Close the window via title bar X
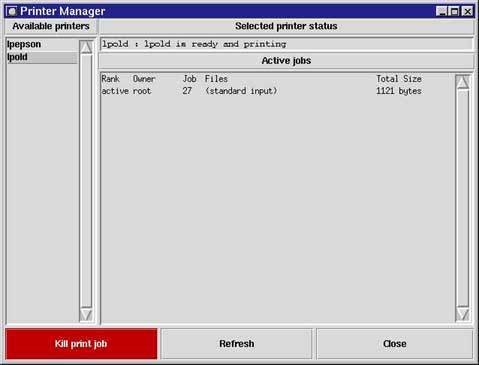The width and height of the screenshot is (479, 365). click(467, 11)
